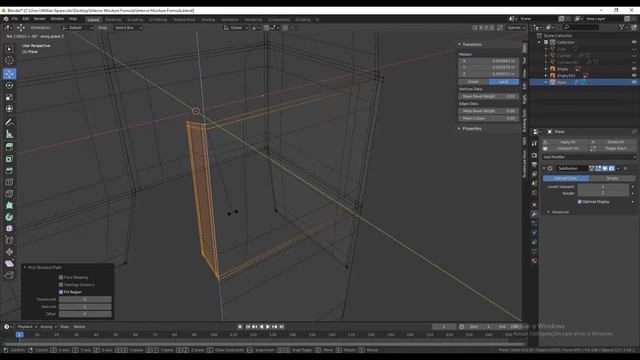Viewport: 640px width, 360px height.
Task: Open the timeline Playback menu
Action: point(26,327)
